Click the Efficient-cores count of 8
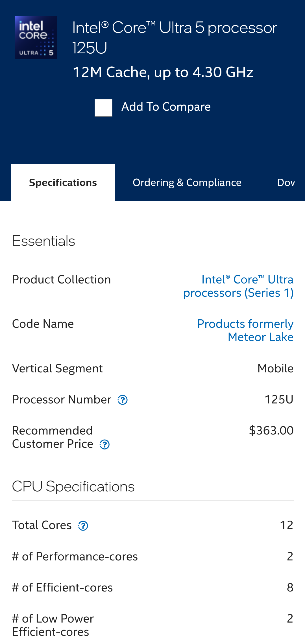 290,588
